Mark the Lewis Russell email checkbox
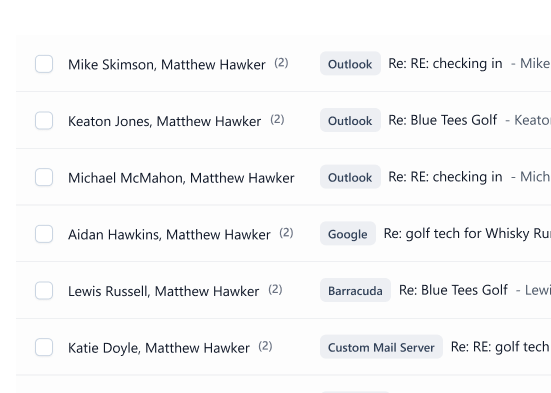This screenshot has height=393, width=551. pyautogui.click(x=44, y=291)
